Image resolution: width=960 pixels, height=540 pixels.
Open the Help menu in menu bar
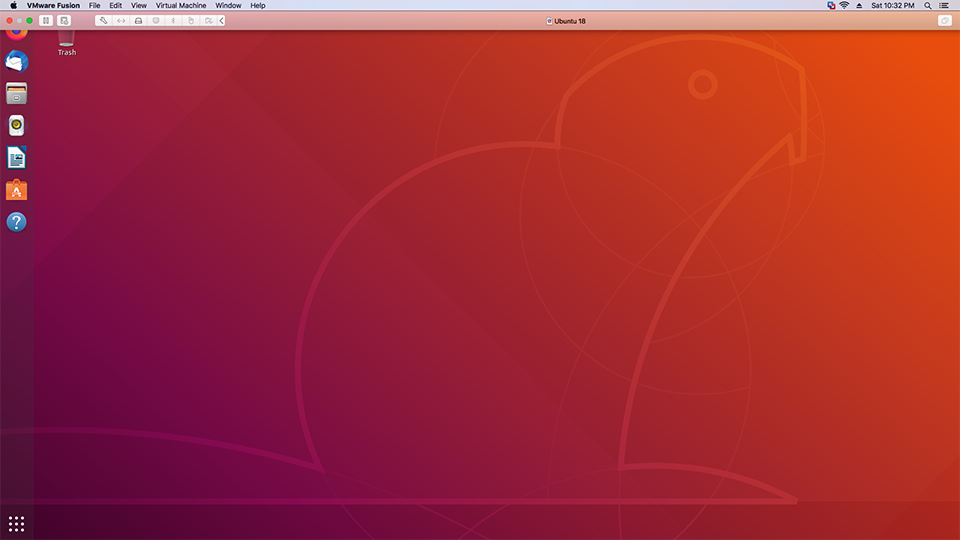pos(258,6)
